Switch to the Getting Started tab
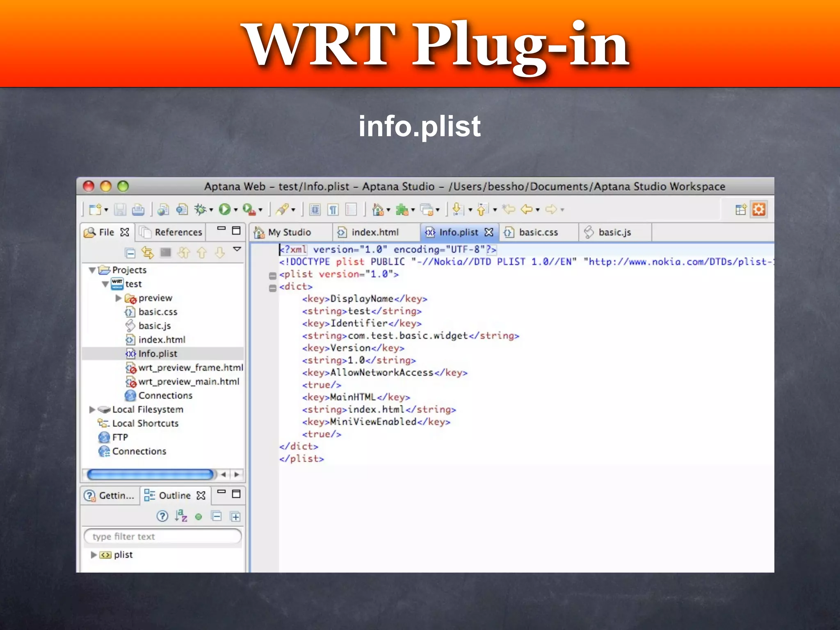The height and width of the screenshot is (630, 840). (109, 496)
